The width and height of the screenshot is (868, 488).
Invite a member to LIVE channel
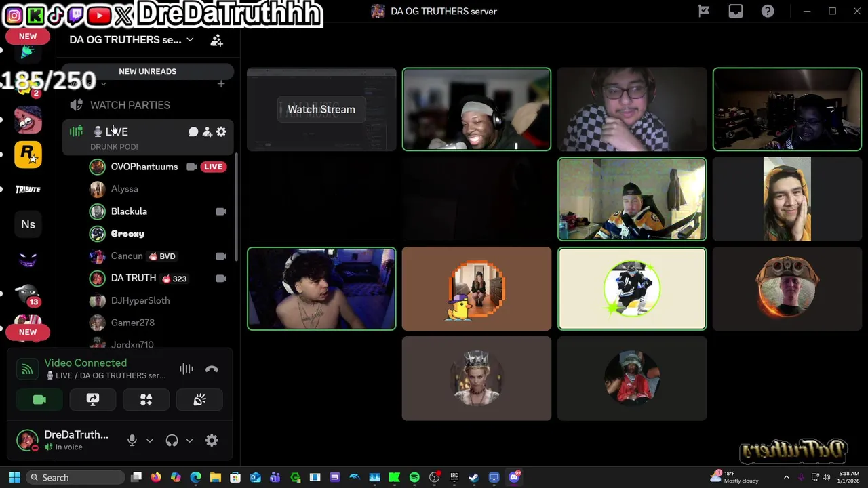tap(208, 131)
